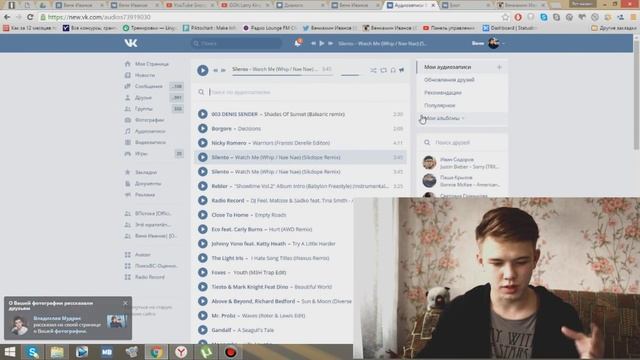Open Видеозаписи in left sidebar
Viewport: 640px width, 360px height.
point(150,142)
